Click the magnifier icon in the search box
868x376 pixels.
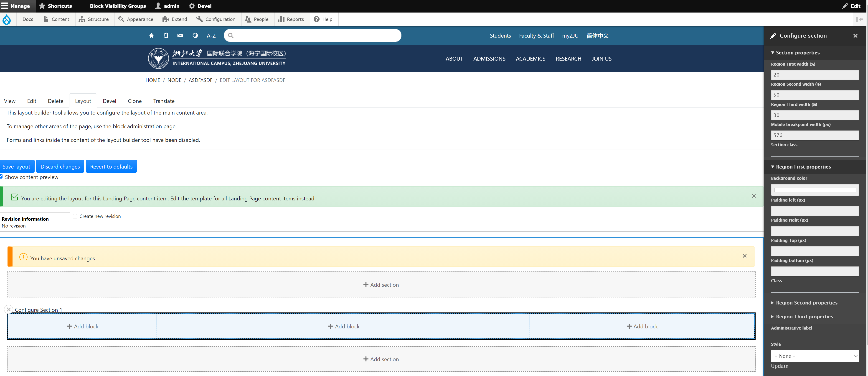(231, 35)
